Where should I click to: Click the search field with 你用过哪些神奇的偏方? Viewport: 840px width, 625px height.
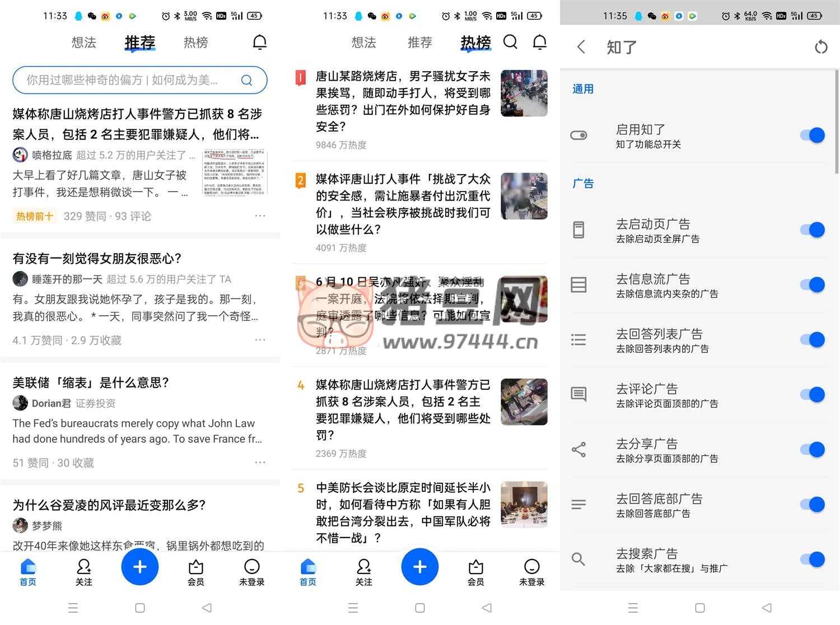(x=123, y=80)
